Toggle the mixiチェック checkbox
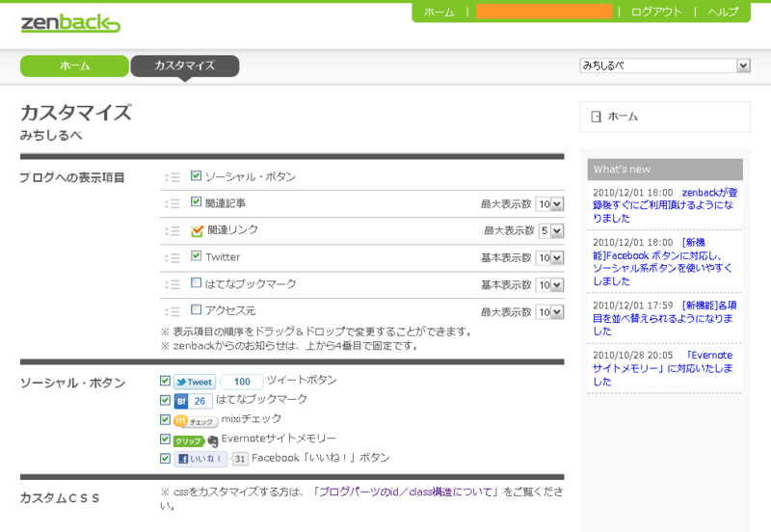Image resolution: width=771 pixels, height=532 pixels. click(165, 419)
